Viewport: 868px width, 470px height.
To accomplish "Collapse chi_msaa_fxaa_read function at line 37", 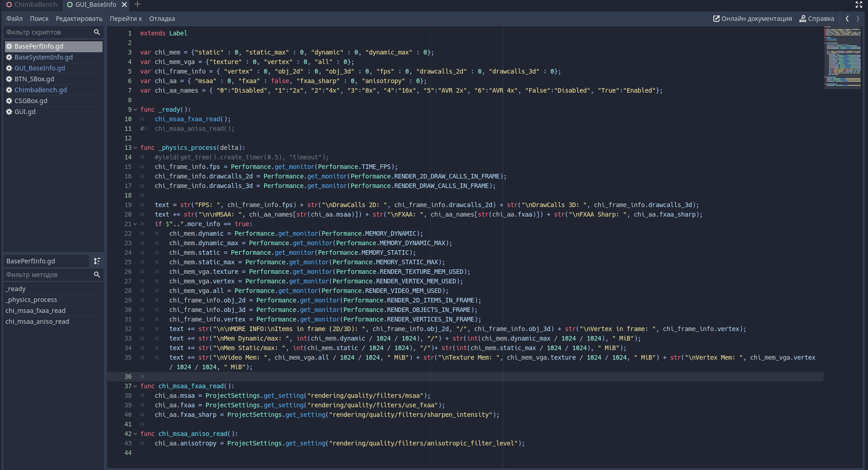I will point(135,386).
